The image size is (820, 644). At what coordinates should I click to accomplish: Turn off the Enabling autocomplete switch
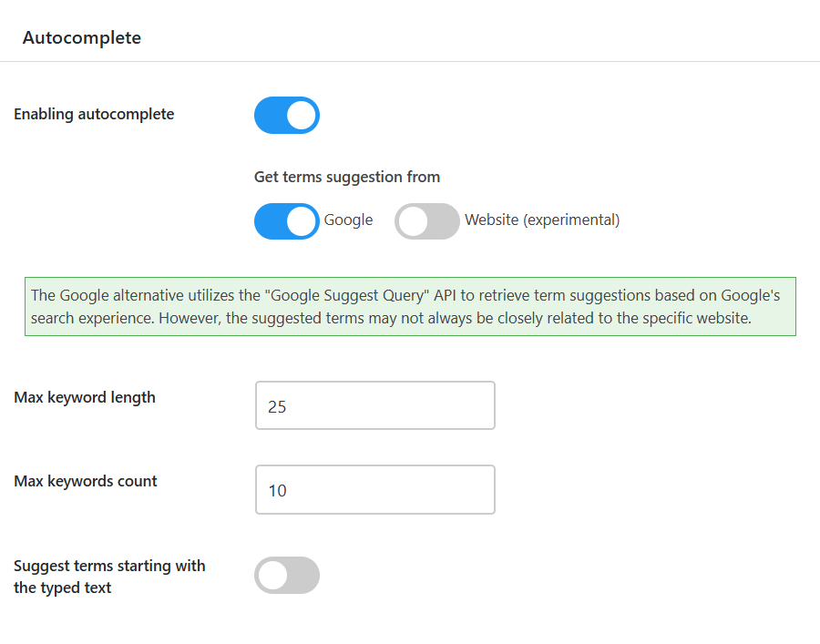point(287,116)
